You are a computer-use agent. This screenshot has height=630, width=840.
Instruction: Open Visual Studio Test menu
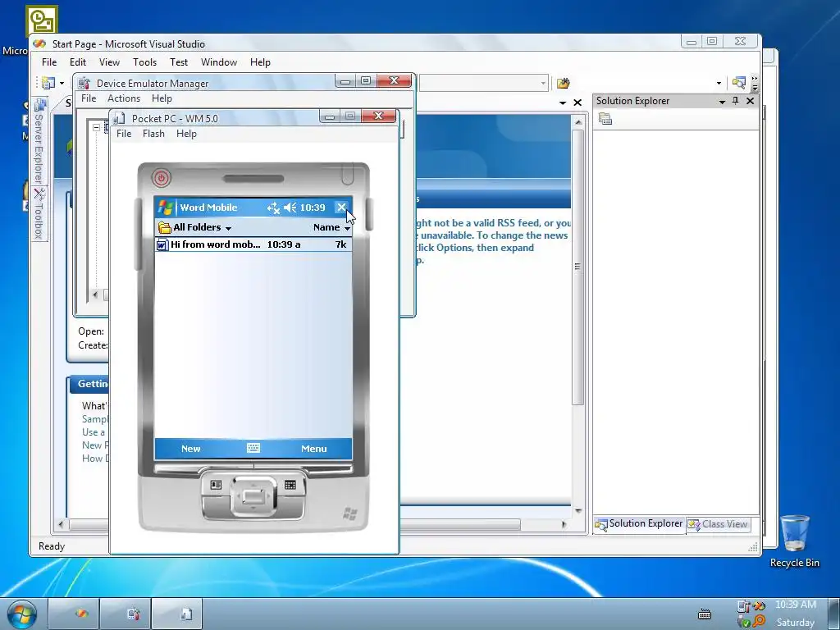(179, 62)
